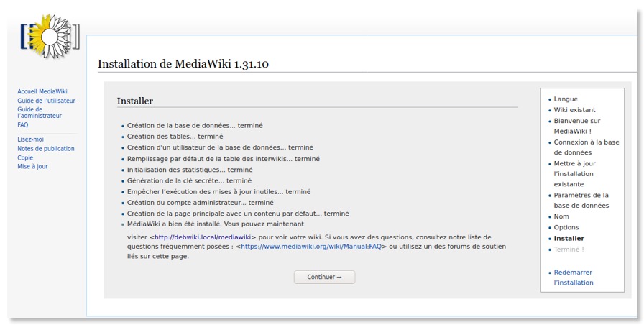Viewport: 644px width, 325px height.
Task: Open Notes de publication link
Action: (45, 148)
